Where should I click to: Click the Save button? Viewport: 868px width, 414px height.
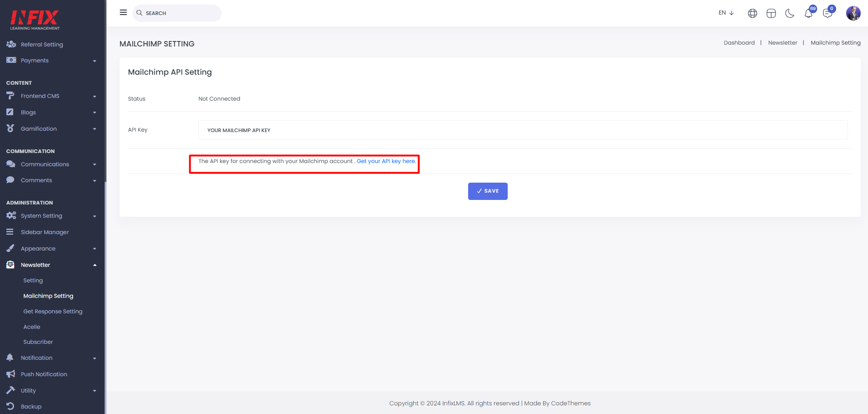488,191
